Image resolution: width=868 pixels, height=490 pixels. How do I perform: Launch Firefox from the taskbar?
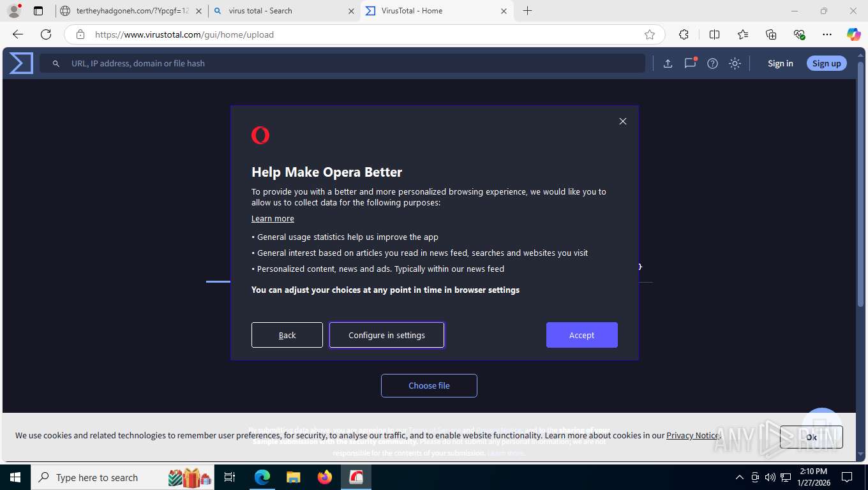(x=325, y=477)
